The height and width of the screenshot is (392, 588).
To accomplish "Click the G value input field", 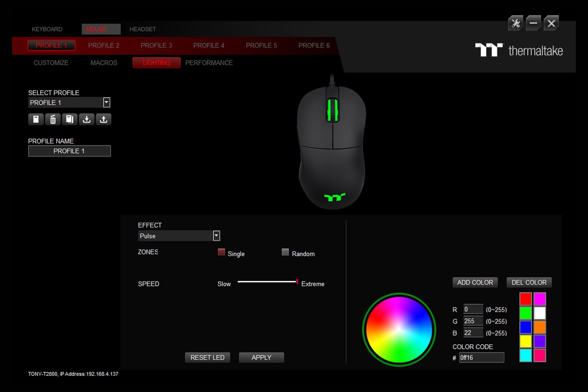I will pyautogui.click(x=473, y=321).
